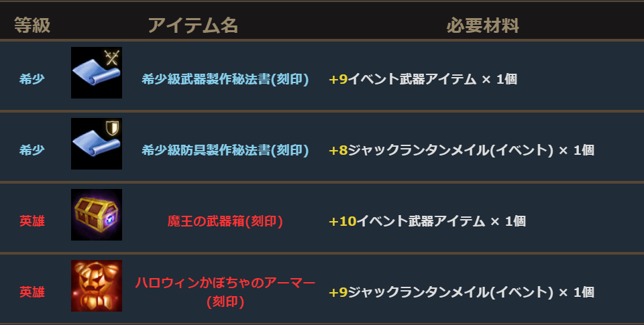
Task: Open 魔王の武器箱(刻印) item name
Action: (225, 221)
